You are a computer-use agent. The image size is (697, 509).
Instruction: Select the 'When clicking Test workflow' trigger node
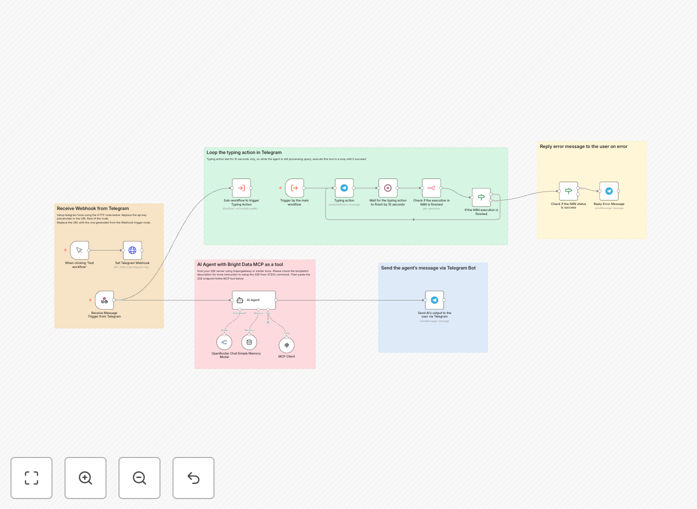pos(79,250)
